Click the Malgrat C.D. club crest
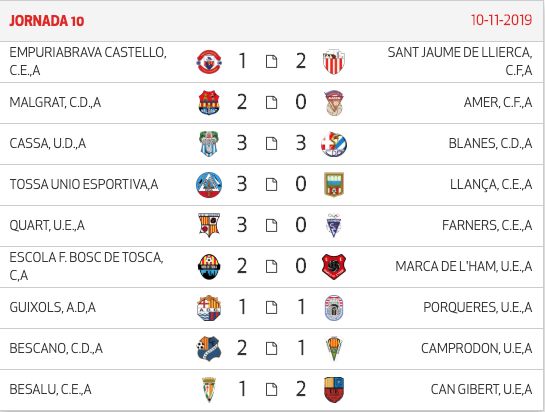Viewport: 545px width, 412px height. pos(209,103)
